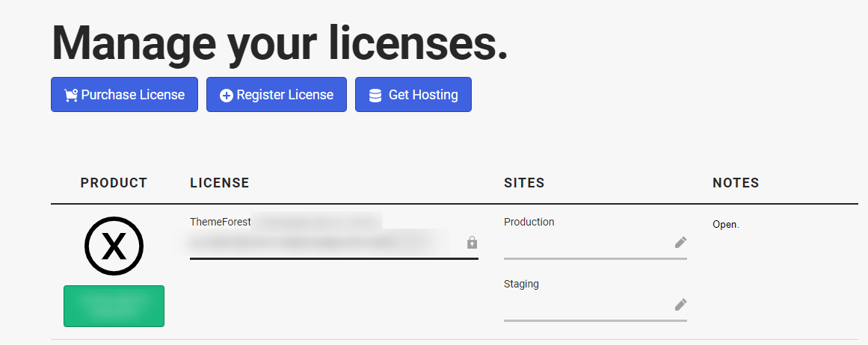Click the NOTES column header
The width and height of the screenshot is (868, 345).
[736, 183]
